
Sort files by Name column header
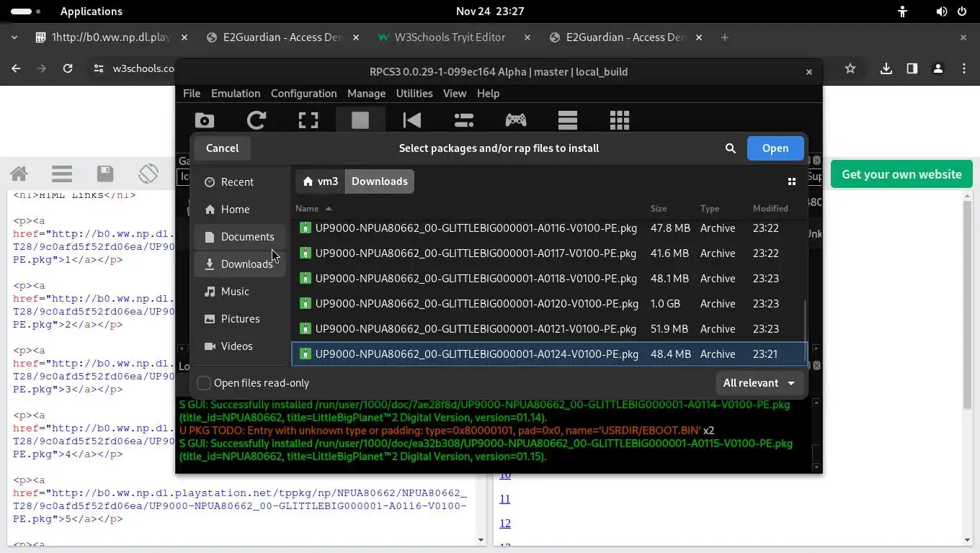313,208
